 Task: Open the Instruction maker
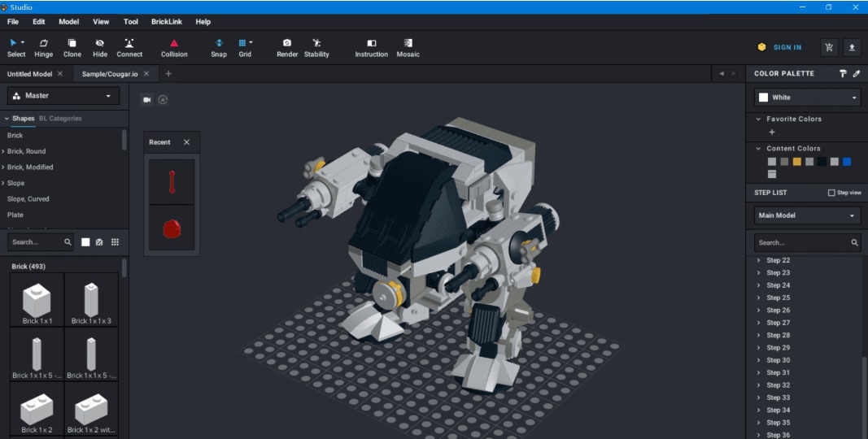point(372,48)
